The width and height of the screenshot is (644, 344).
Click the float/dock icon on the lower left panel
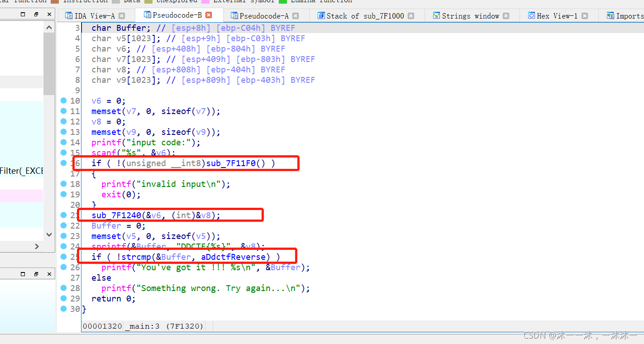pos(36,274)
